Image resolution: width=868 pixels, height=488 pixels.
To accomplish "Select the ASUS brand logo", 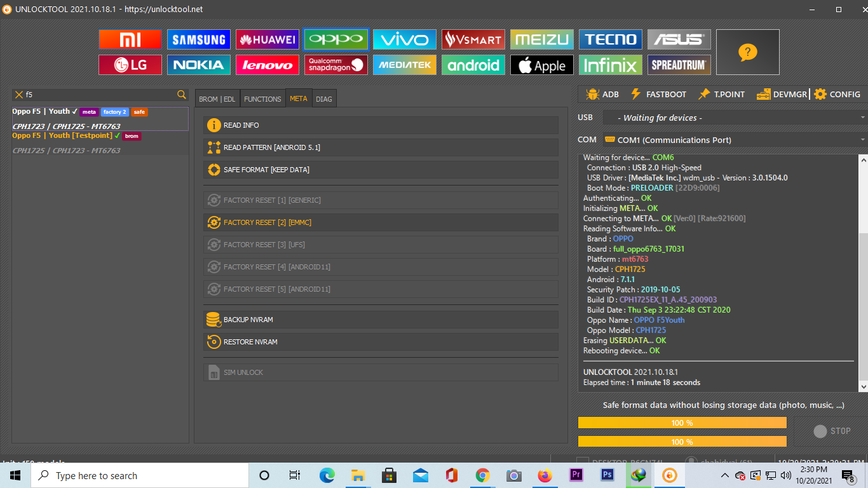I will tap(679, 39).
